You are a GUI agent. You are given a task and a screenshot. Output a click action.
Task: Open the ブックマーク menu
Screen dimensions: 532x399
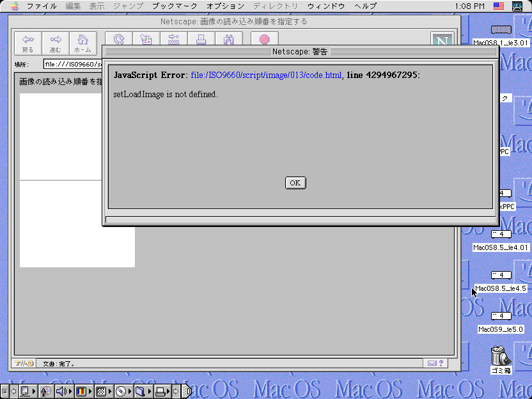tap(175, 6)
